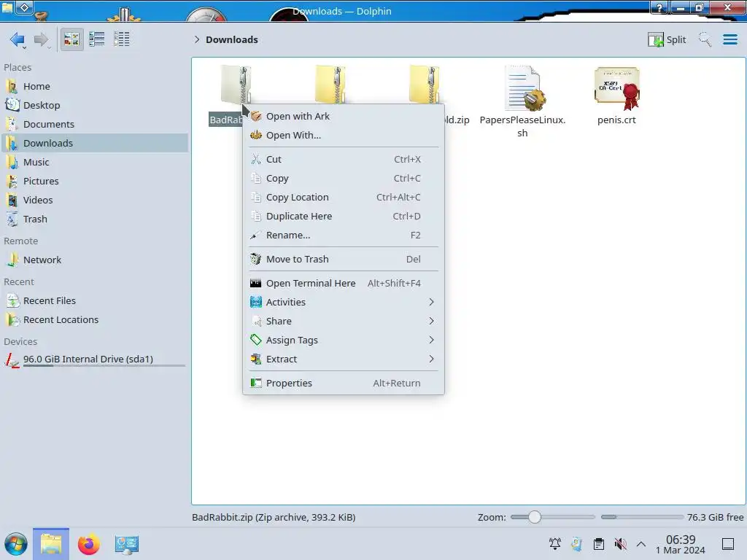Expand the Assign Tags submenu
The image size is (747, 560).
343,341
